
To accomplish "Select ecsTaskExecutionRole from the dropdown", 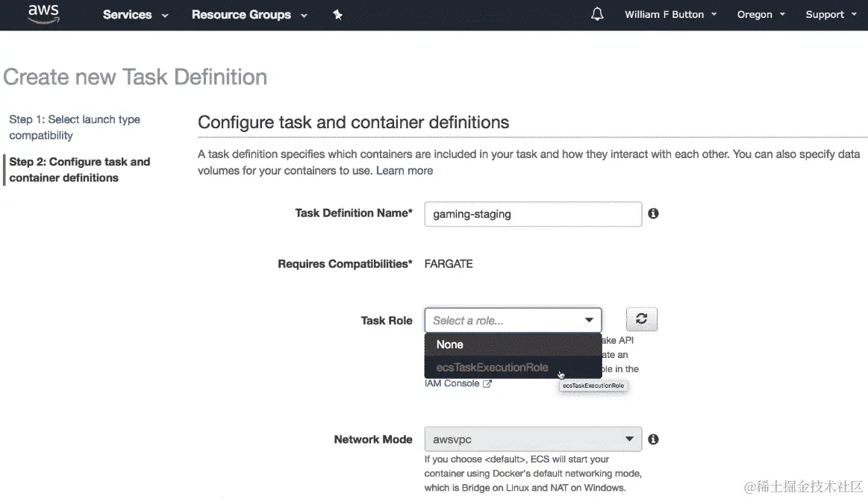I will 493,367.
